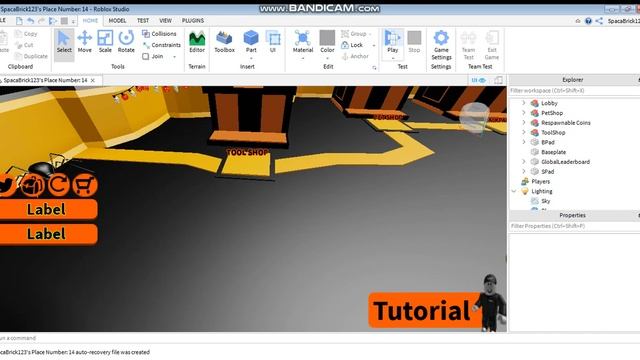Switch to the PLUGINS ribbon tab

193,20
